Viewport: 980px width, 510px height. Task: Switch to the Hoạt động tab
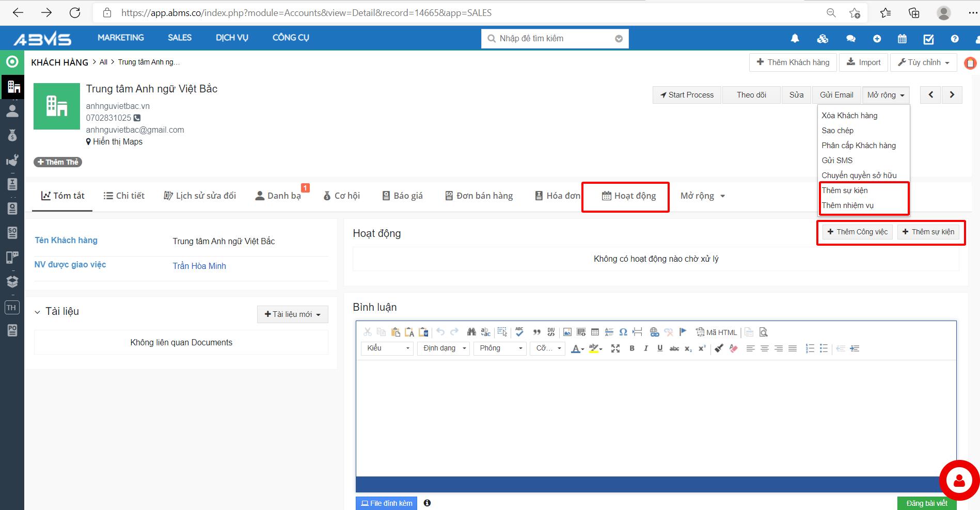[x=628, y=196]
